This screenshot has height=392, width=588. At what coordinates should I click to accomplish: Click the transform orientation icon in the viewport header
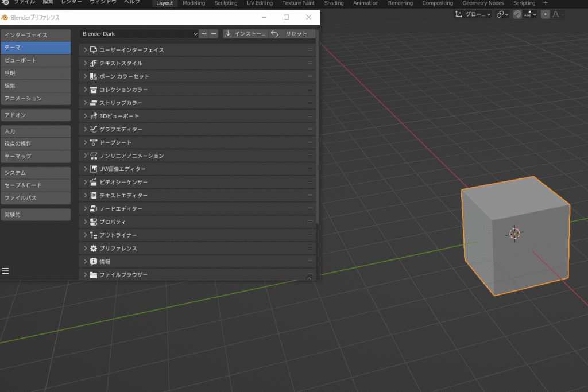pyautogui.click(x=458, y=14)
